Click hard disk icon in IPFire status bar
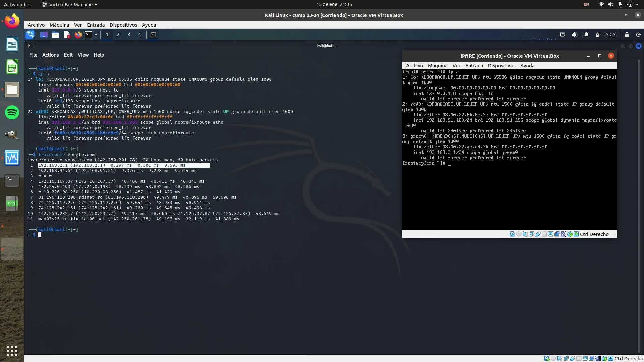The height and width of the screenshot is (362, 644). [x=512, y=234]
